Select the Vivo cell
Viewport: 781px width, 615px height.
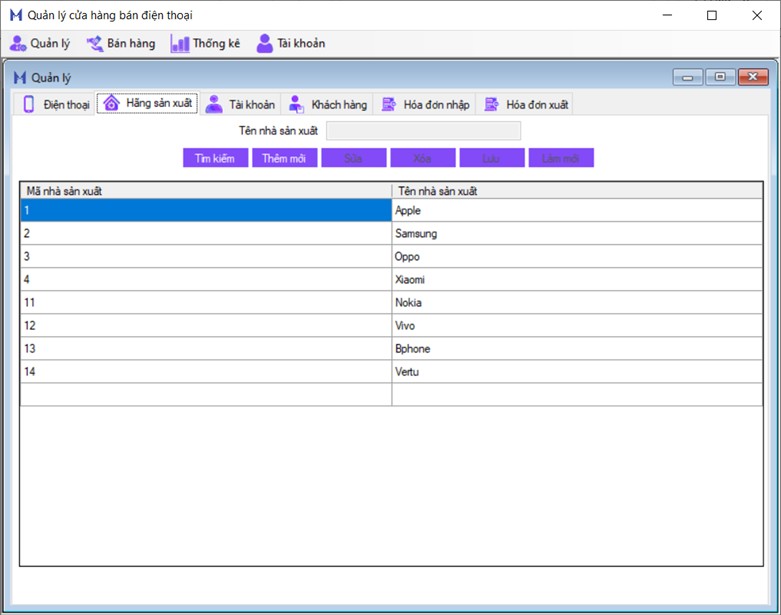point(577,325)
